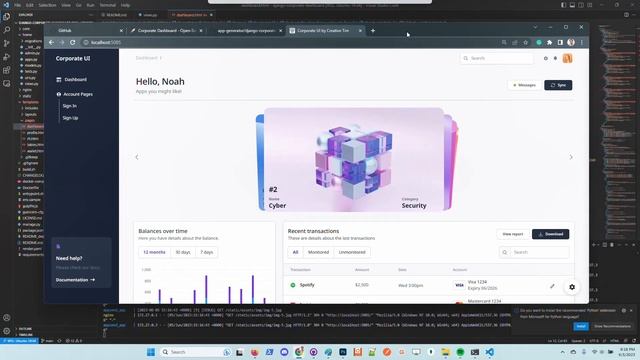640x360 pixels.
Task: Open the Documentation link in sidebar
Action: [x=75, y=280]
